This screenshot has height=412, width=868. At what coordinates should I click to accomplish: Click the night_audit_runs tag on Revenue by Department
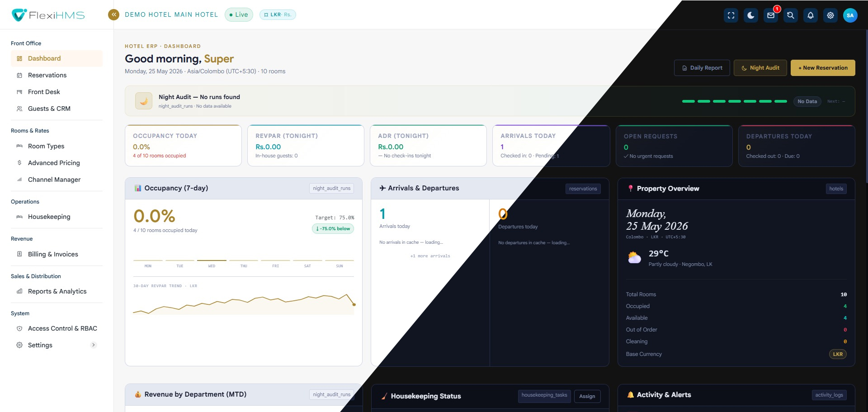(331, 394)
